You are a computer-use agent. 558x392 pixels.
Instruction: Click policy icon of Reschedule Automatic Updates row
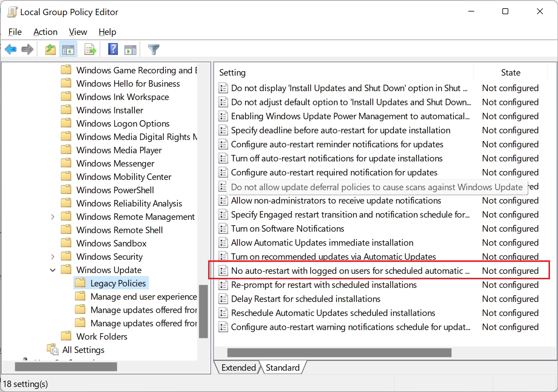[223, 313]
